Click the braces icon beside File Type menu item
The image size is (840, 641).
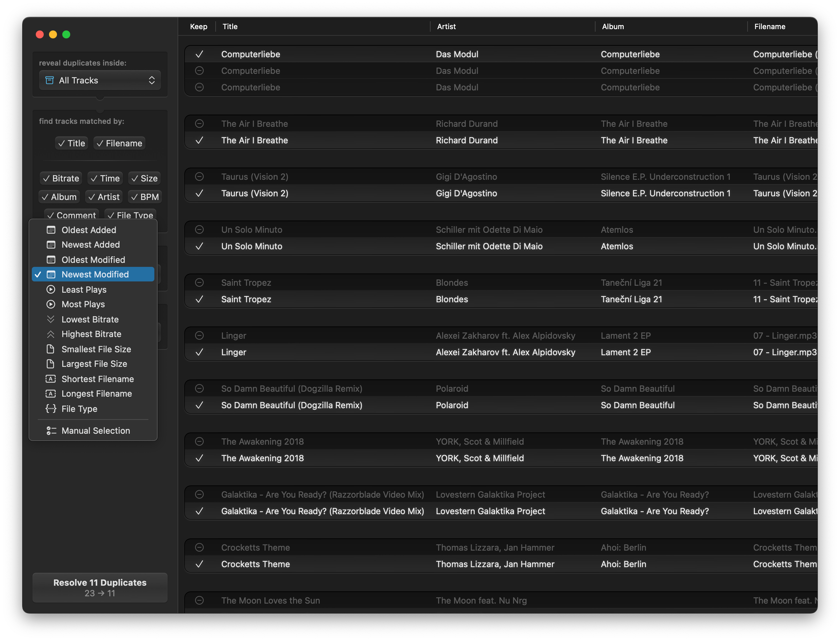tap(51, 409)
